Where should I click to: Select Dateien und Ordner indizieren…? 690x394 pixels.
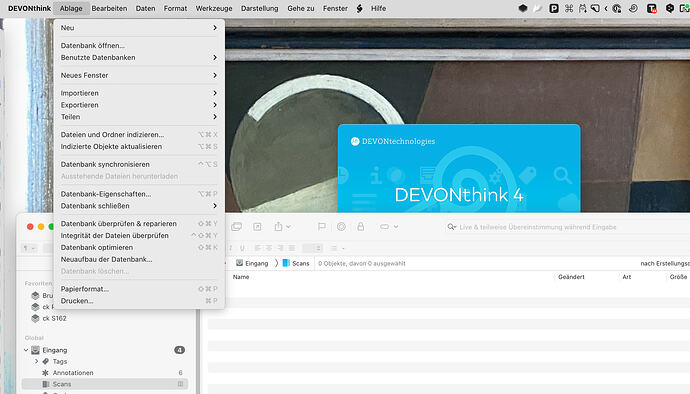click(139, 134)
